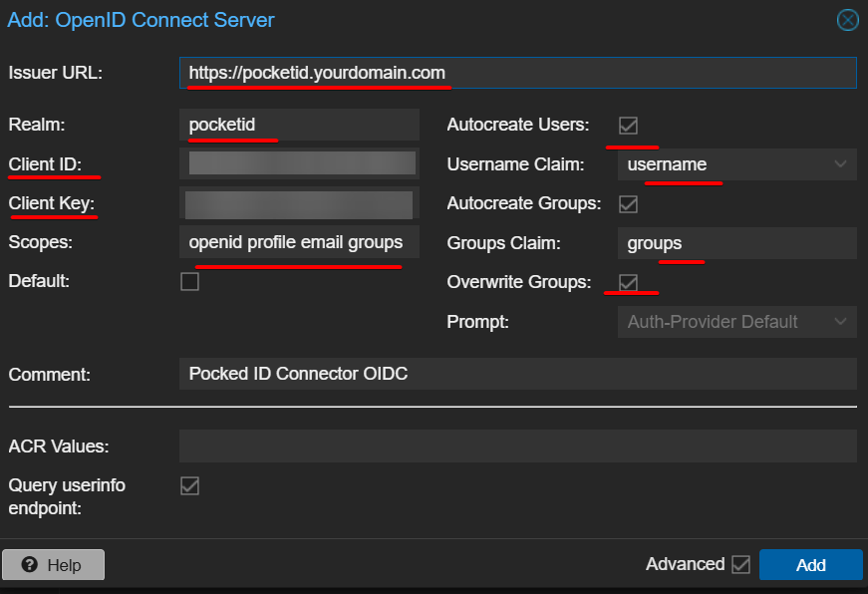Click the 'Issuer URL:' label
Screen dimensions: 868x594
[x=56, y=73]
